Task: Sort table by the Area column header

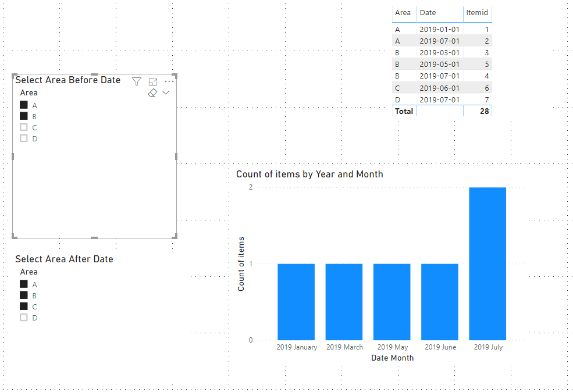Action: (x=403, y=13)
